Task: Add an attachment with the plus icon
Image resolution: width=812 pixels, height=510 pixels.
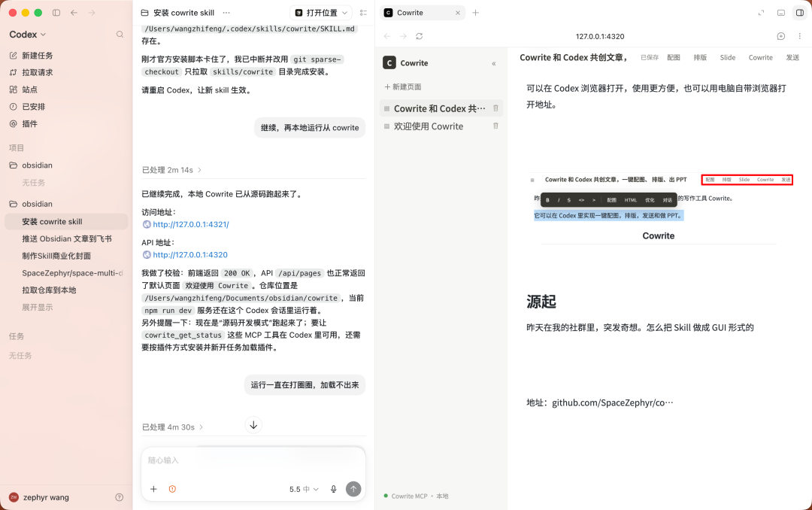Action: point(153,489)
